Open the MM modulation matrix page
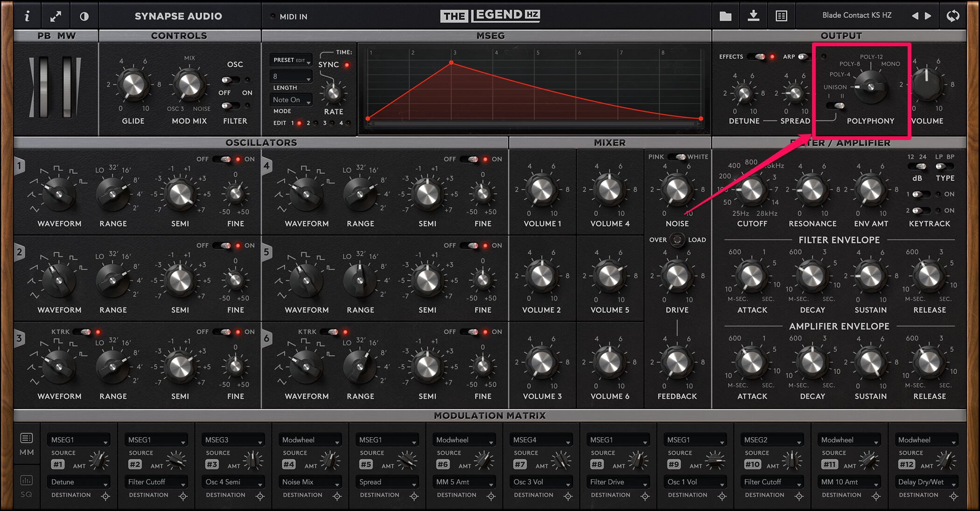Viewport: 980px width, 511px height. [27, 444]
